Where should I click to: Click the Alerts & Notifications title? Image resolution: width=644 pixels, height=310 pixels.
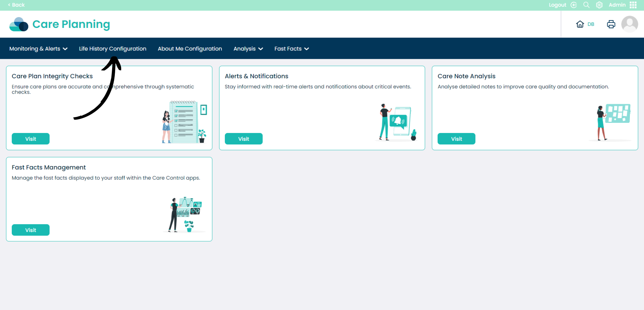point(257,76)
